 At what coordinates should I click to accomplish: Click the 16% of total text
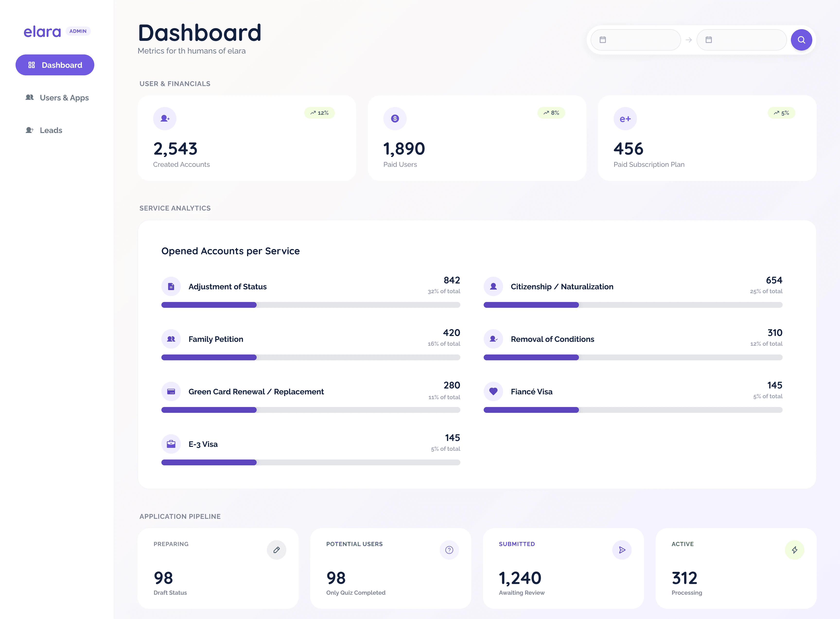tap(444, 344)
